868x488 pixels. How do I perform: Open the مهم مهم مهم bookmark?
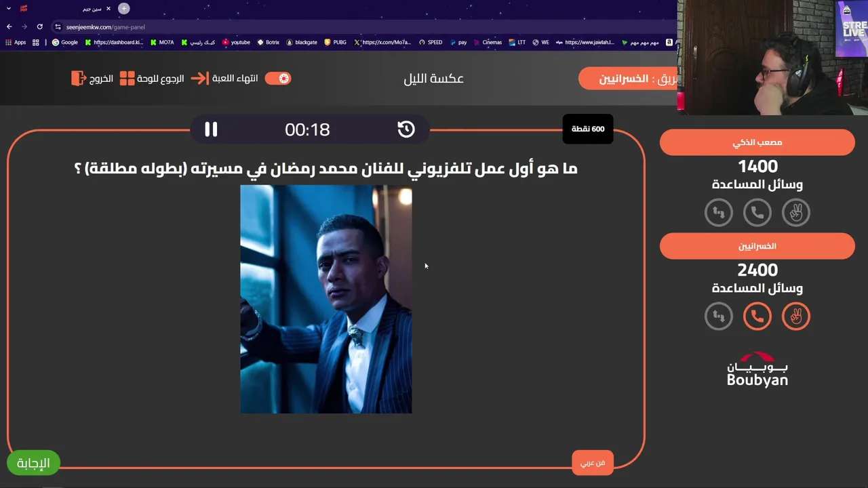pos(640,42)
